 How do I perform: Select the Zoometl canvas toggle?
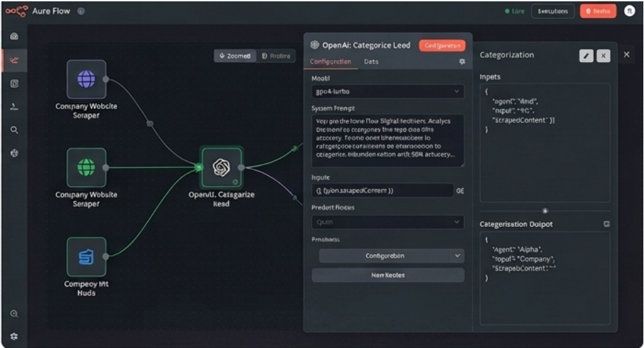pyautogui.click(x=236, y=56)
